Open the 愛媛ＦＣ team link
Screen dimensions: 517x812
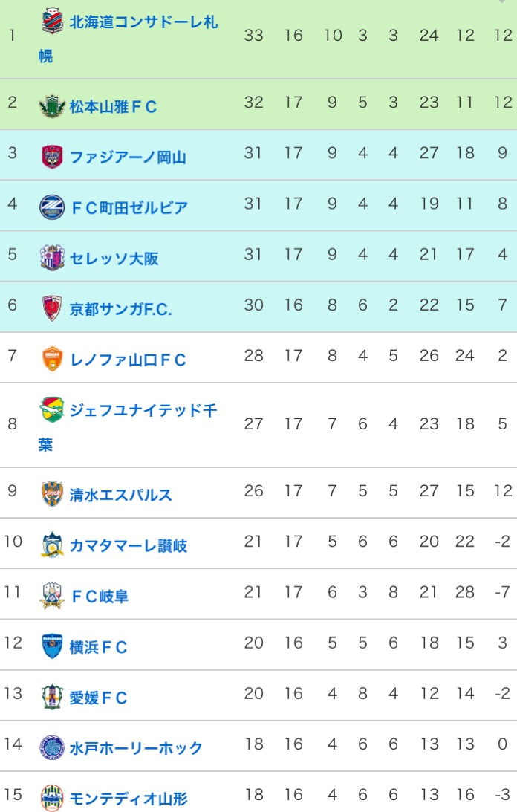tap(99, 698)
